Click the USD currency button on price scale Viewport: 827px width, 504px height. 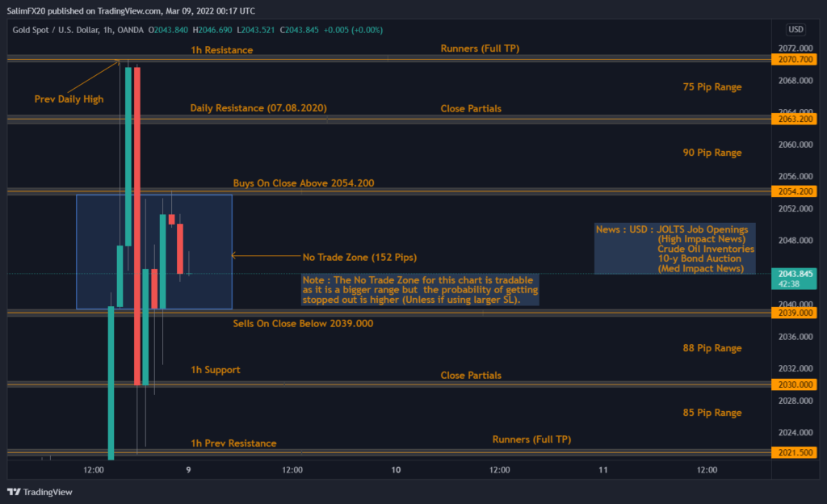795,29
